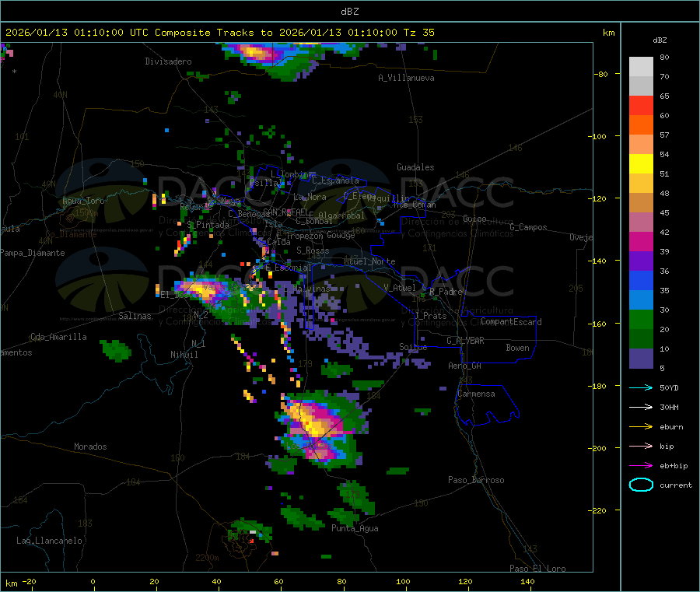The height and width of the screenshot is (592, 700).
Task: Click the '100' km tick on bottom axis
Action: coord(403,581)
